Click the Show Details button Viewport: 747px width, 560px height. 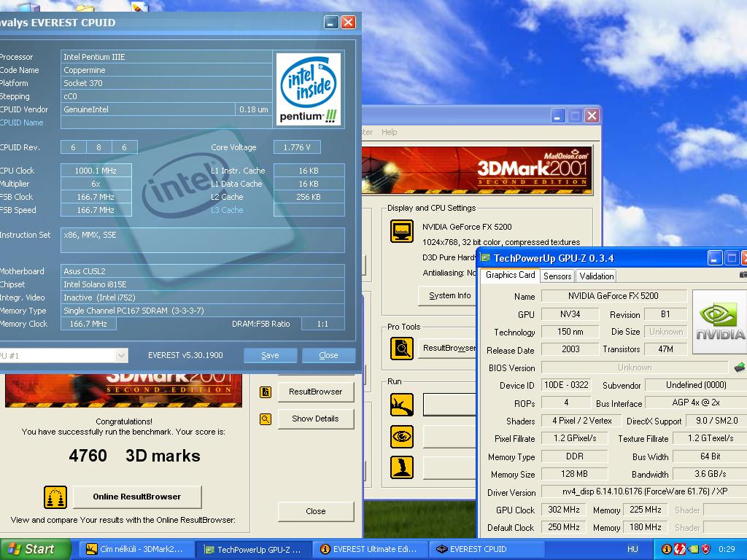click(x=316, y=419)
